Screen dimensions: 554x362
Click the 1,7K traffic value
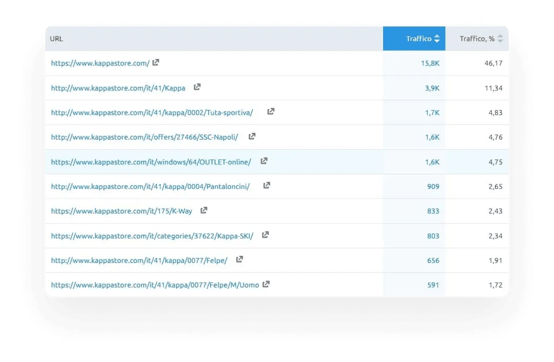click(x=432, y=113)
